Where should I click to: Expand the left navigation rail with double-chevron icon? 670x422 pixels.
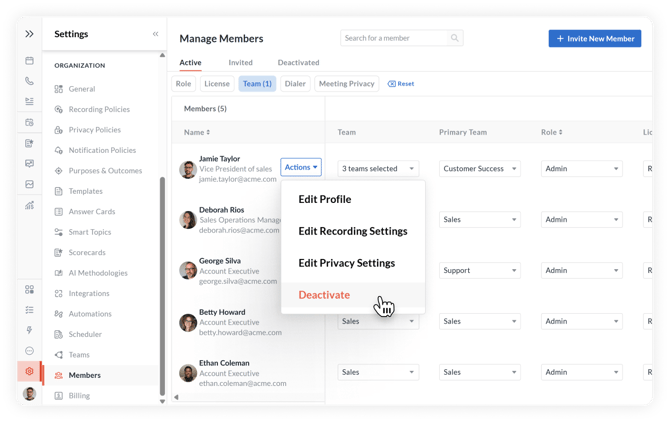(x=29, y=34)
